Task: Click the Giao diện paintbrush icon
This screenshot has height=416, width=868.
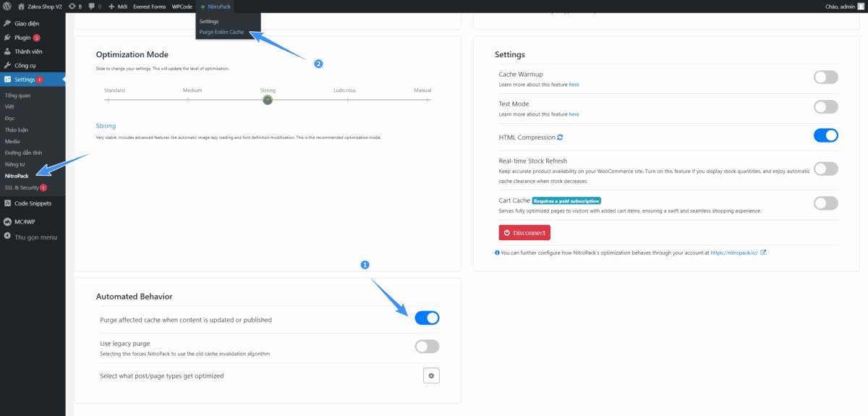Action: tap(7, 23)
